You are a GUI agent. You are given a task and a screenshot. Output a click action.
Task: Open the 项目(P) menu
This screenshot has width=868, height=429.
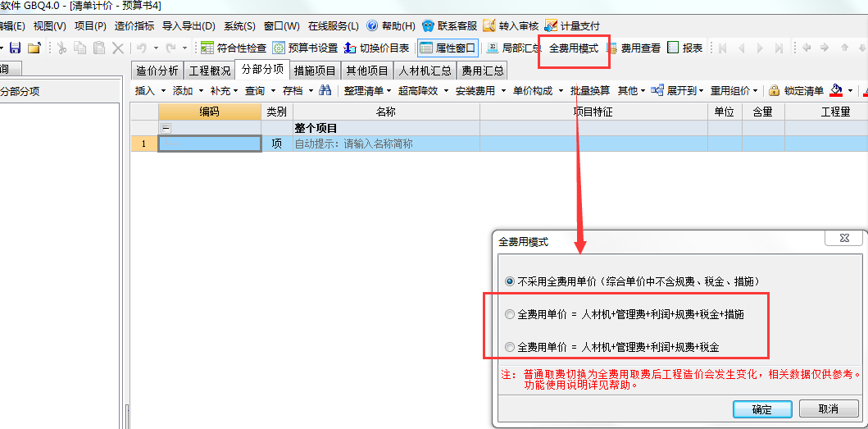pyautogui.click(x=90, y=25)
